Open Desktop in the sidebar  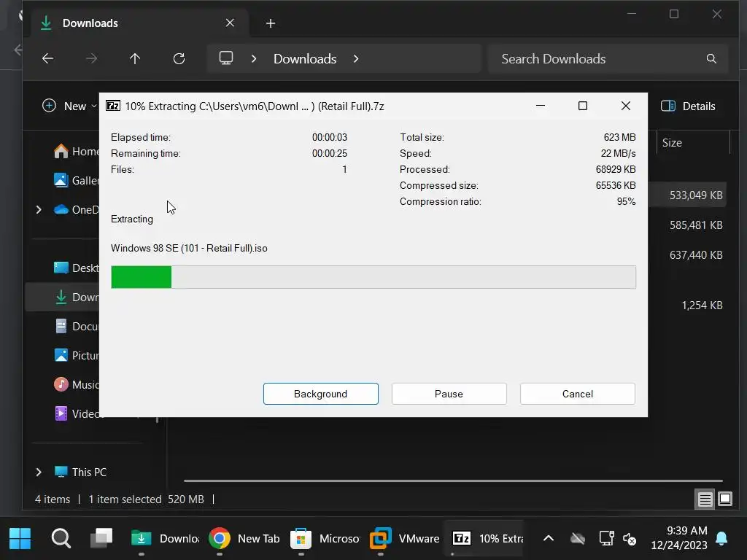[76, 268]
